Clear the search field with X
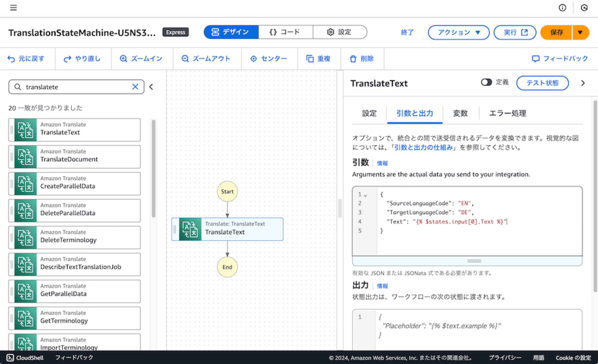598x364 pixels. click(135, 87)
